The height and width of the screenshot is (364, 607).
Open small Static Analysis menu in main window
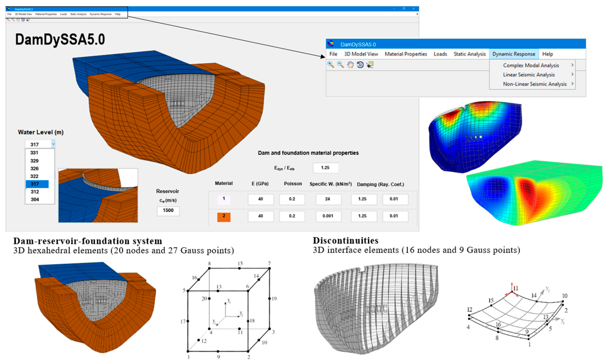tap(78, 14)
